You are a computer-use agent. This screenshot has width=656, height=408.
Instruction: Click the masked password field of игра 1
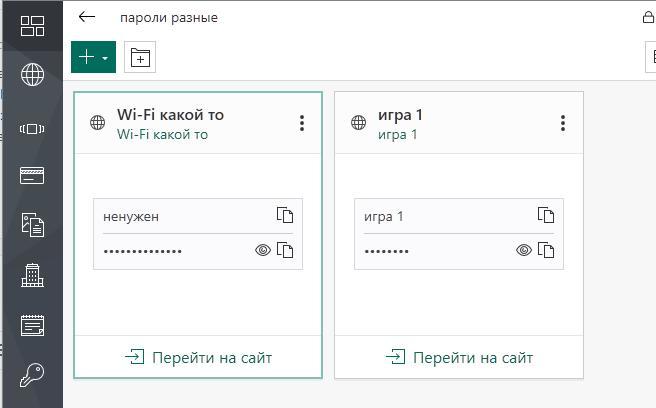click(435, 251)
